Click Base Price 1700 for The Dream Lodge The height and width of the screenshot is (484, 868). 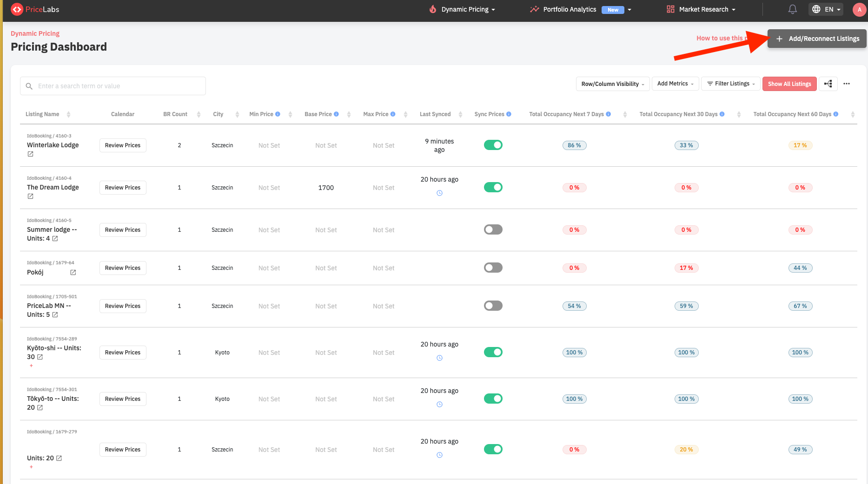[326, 188]
